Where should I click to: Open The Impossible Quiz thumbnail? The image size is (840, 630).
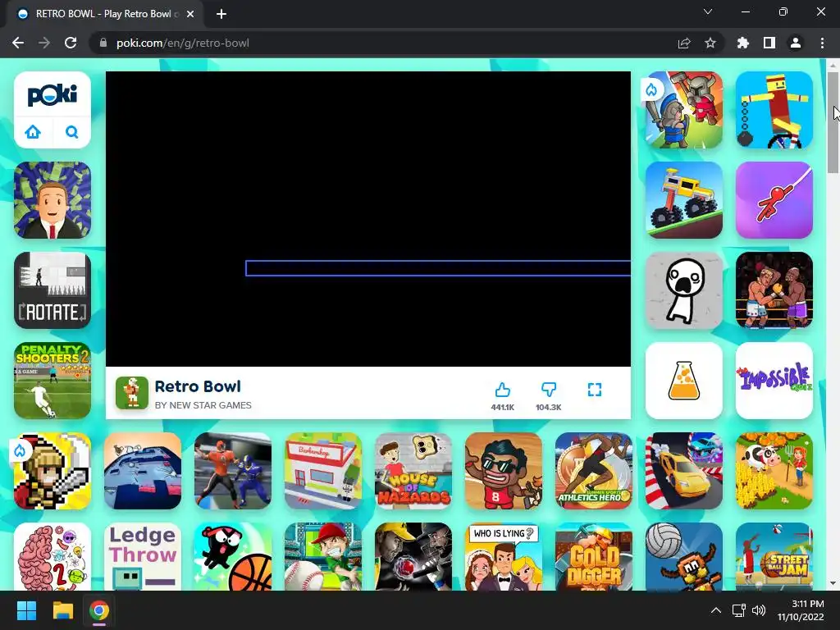pos(774,381)
